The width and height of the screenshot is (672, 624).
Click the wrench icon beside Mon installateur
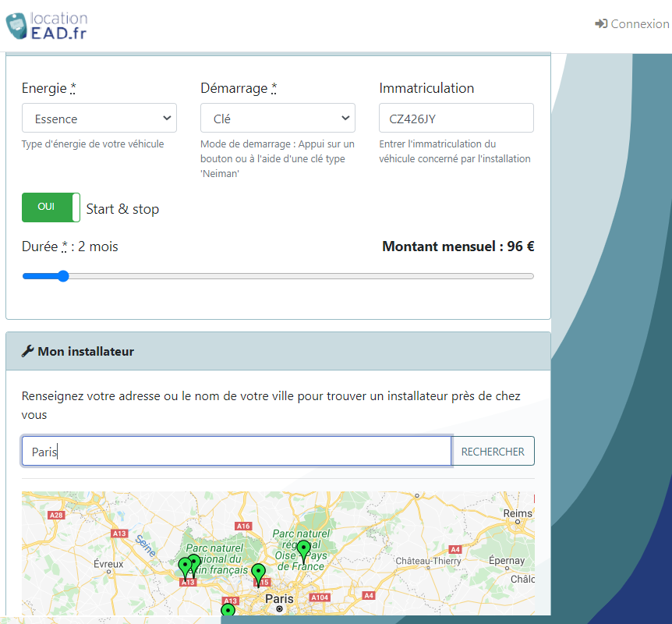click(26, 351)
